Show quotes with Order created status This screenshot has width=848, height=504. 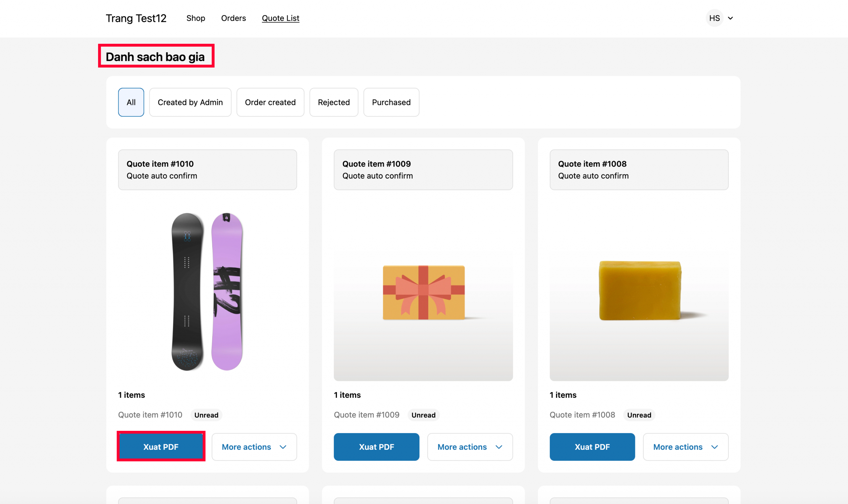(x=270, y=102)
